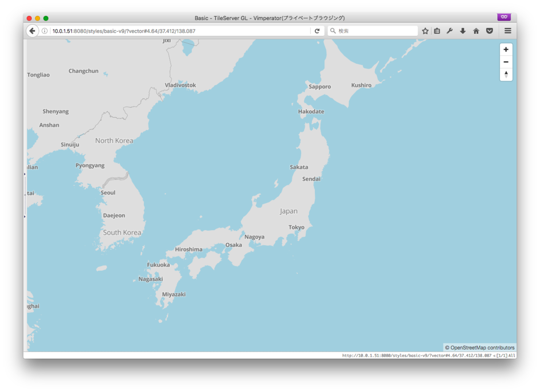Click the Seoul city label
The width and height of the screenshot is (540, 392).
[x=108, y=193]
